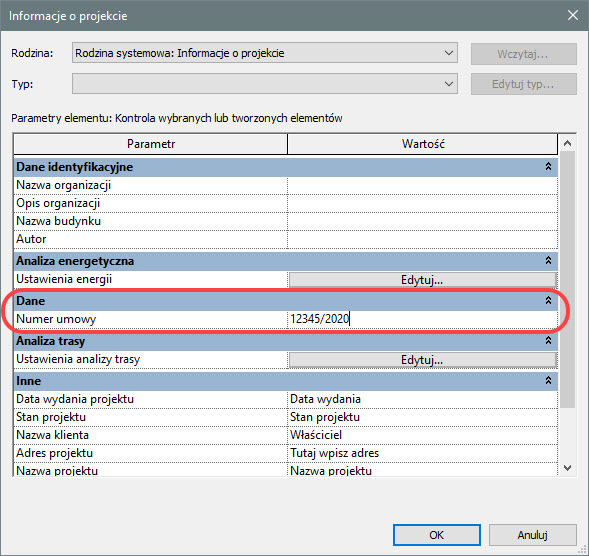Click the scrollbar down arrow
The image size is (589, 556).
coord(567,468)
